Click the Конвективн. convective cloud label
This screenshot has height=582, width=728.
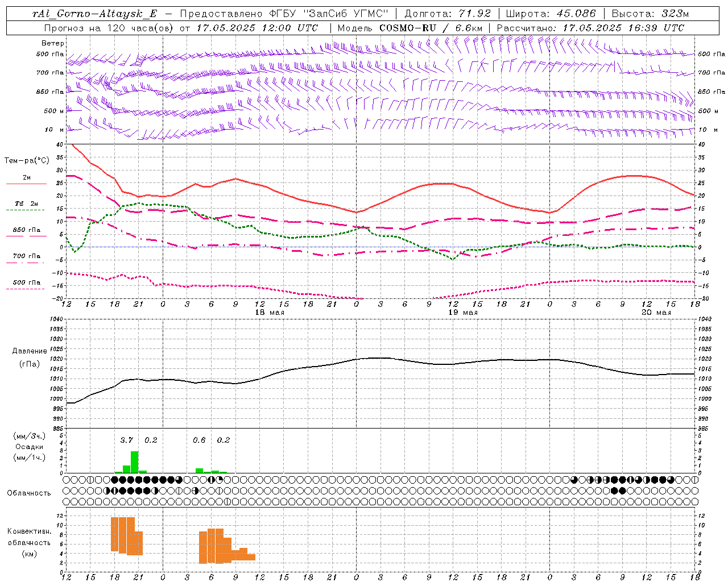click(x=30, y=531)
